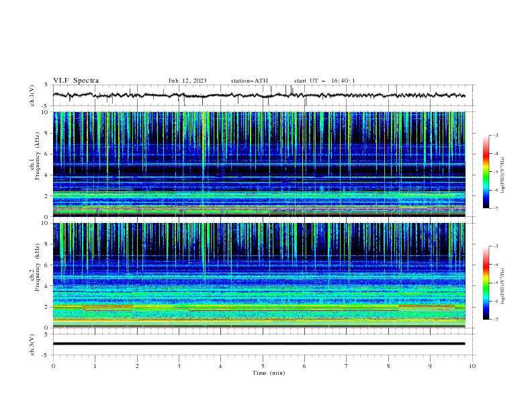Click the "10" tick on the time axis
The width and height of the screenshot is (532, 411).
[x=472, y=366]
